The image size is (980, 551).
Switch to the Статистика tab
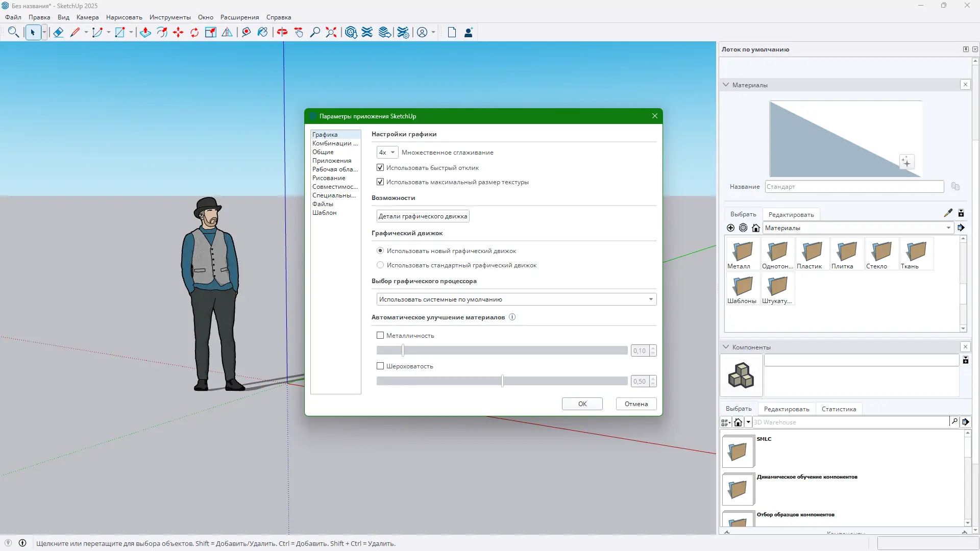[x=839, y=409]
